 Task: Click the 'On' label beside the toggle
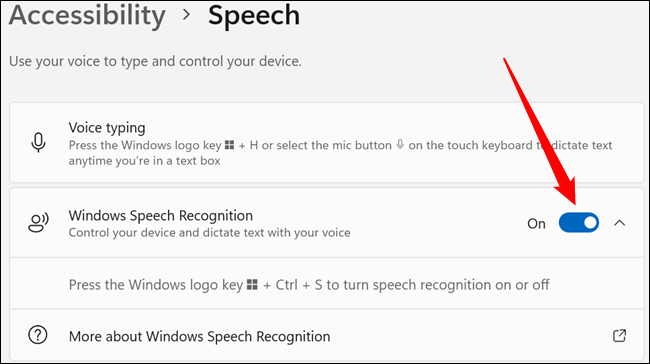click(x=536, y=224)
